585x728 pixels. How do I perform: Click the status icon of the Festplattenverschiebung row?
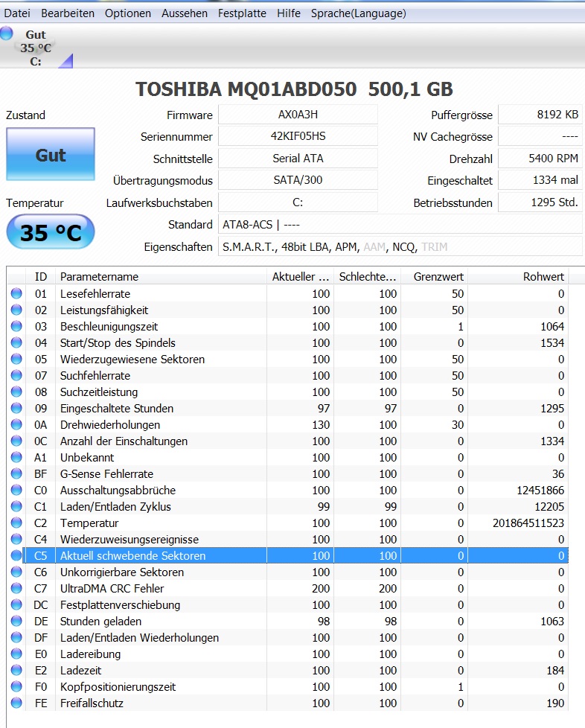click(x=16, y=604)
